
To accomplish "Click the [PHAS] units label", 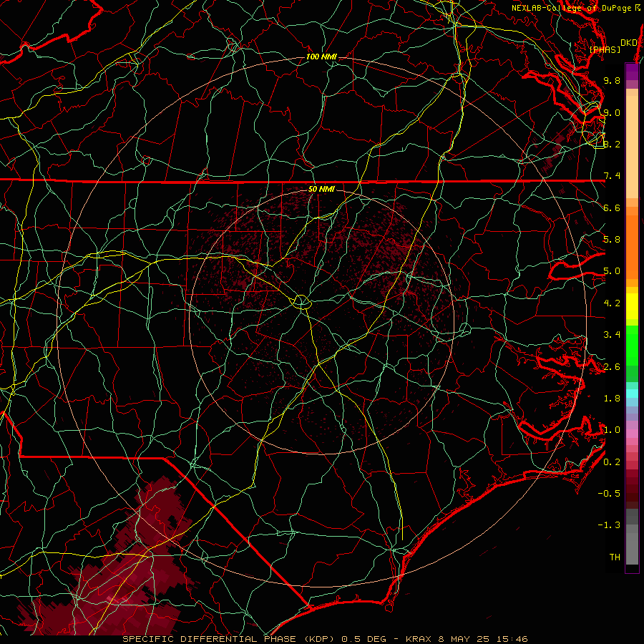I will (605, 49).
